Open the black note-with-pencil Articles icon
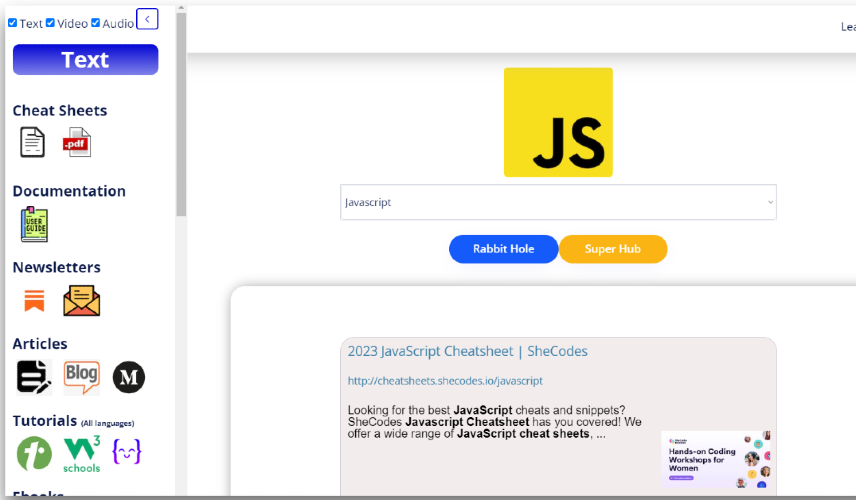The height and width of the screenshot is (500, 856). point(34,377)
